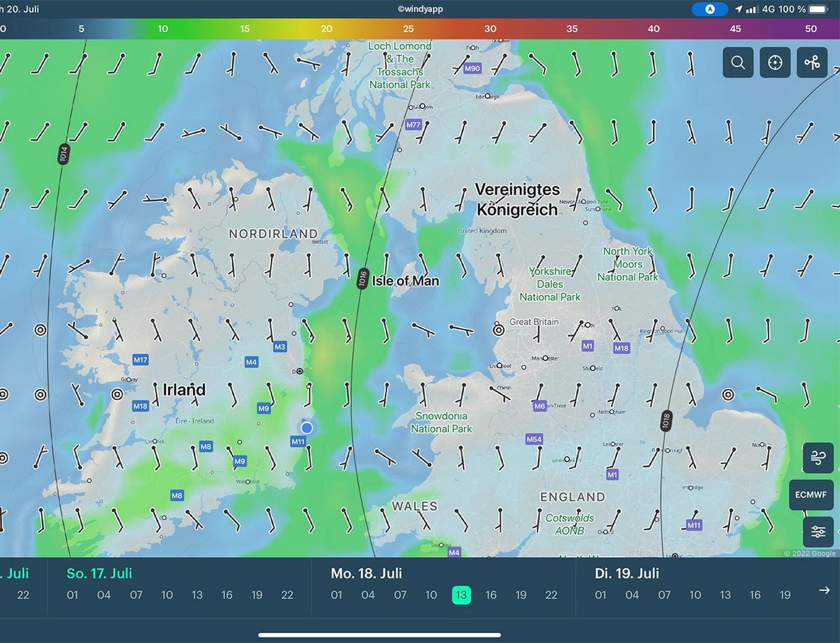
Task: Open the map settings sliders icon
Action: tap(818, 532)
